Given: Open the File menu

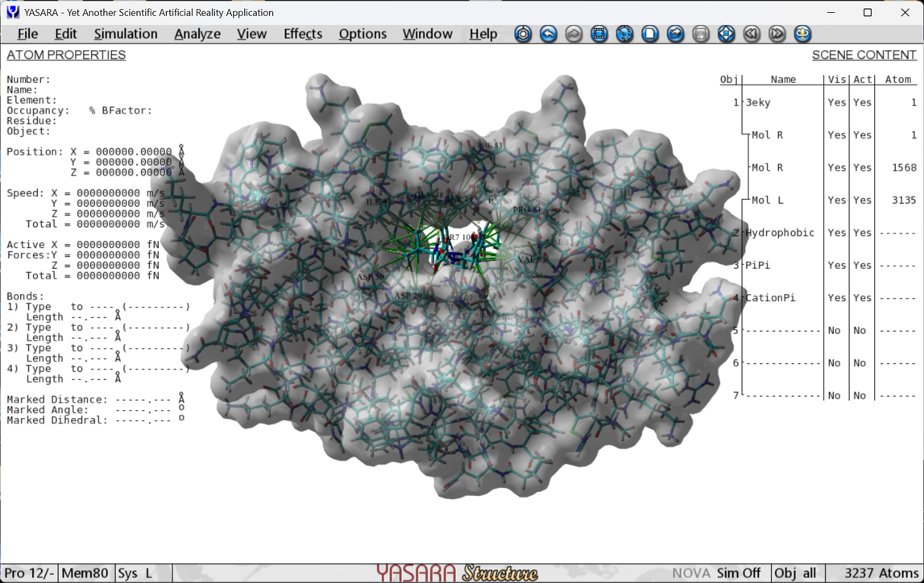Looking at the screenshot, I should 27,34.
